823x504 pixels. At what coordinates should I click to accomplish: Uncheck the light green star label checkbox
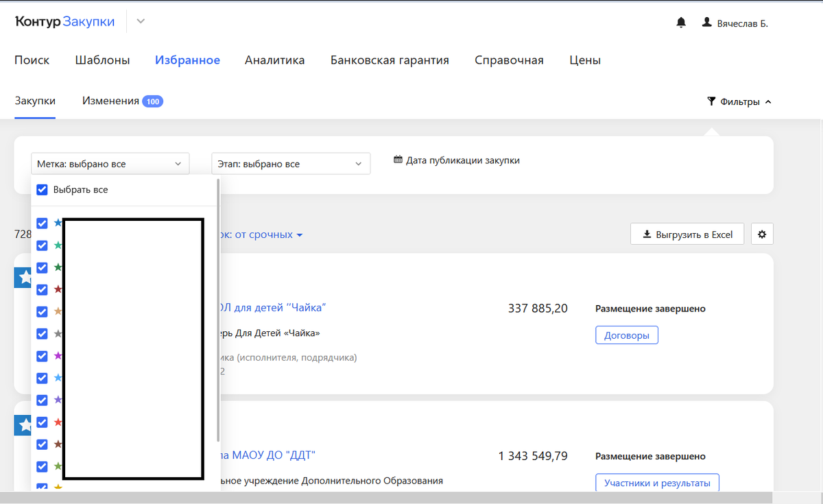coord(42,466)
